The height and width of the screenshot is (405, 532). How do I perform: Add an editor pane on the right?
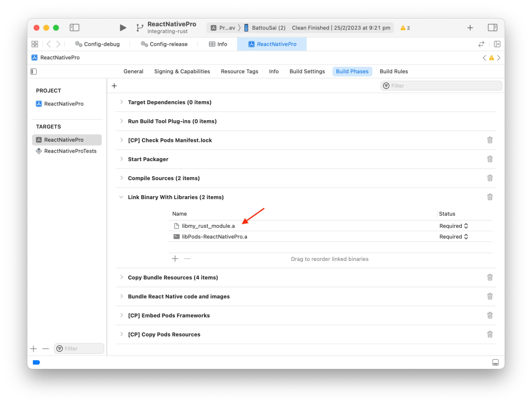497,44
